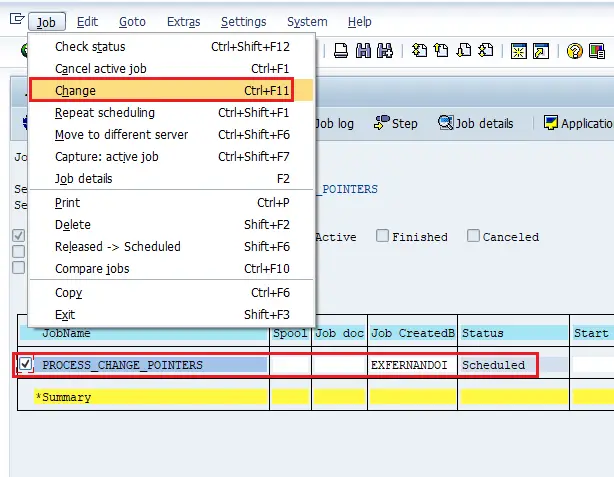
Task: Choose Cancel active job menu entry
Action: tap(172, 69)
